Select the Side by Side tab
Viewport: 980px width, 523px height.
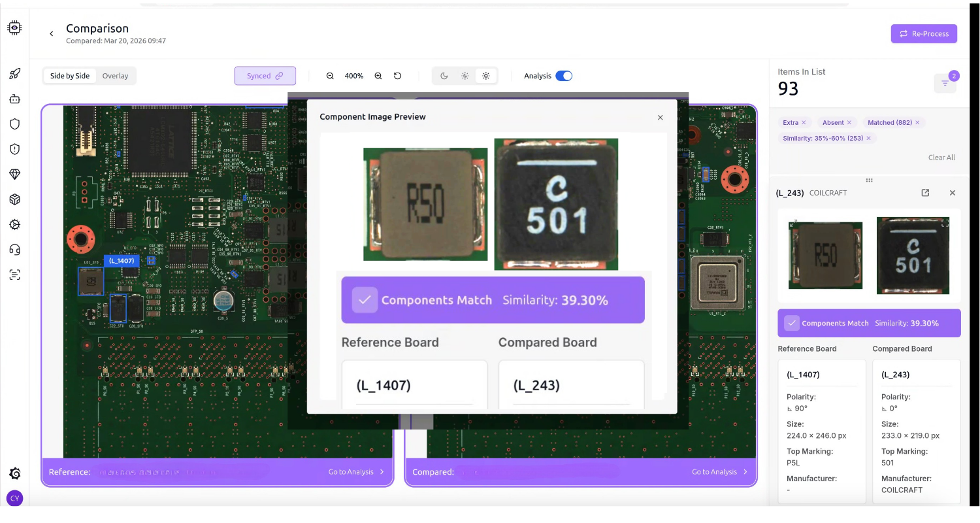[70, 76]
